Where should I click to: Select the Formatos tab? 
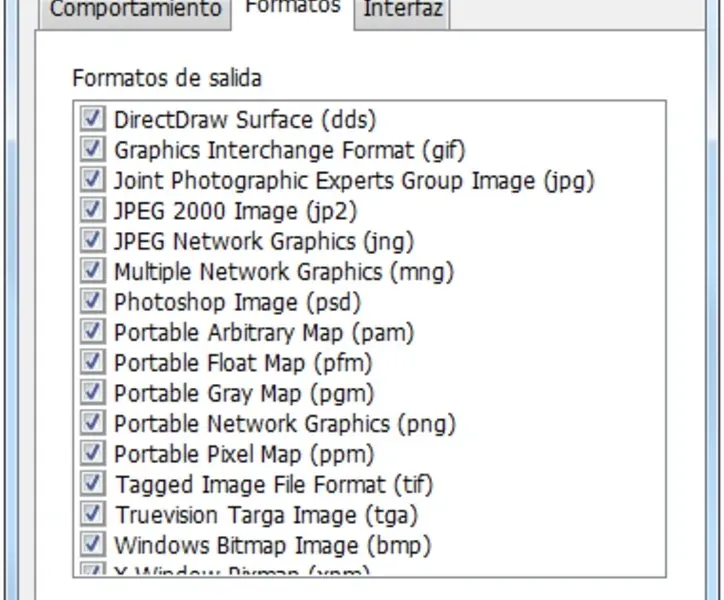[x=292, y=8]
